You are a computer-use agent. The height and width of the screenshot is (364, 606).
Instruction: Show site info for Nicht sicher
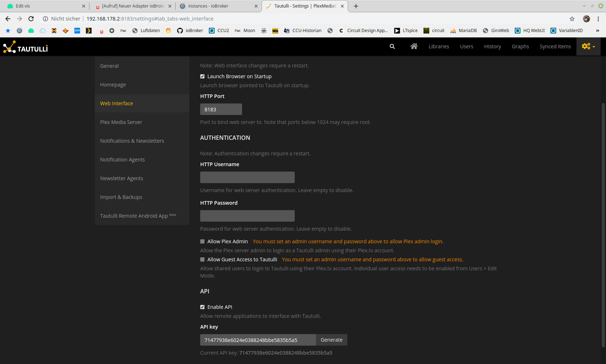click(61, 19)
